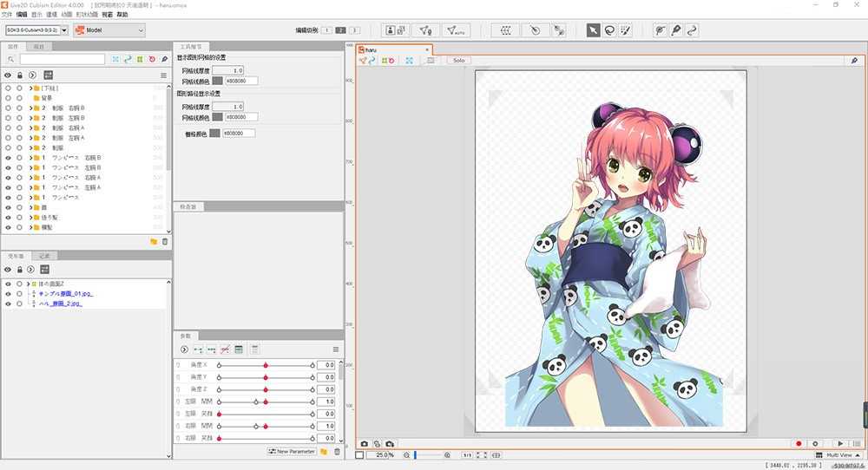Hide the サンプル原画_01.jpg deformer entry
Viewport: 868px width, 470px height.
pyautogui.click(x=8, y=294)
